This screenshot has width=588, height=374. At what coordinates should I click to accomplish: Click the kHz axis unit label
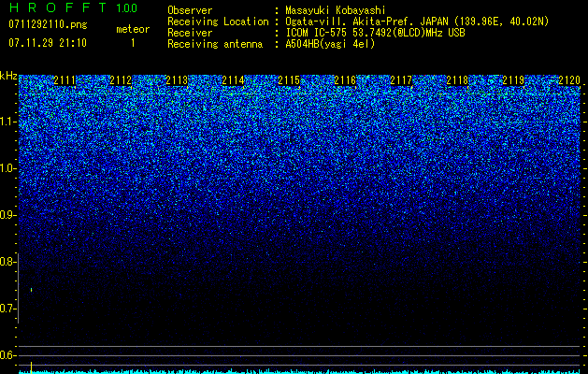8,76
